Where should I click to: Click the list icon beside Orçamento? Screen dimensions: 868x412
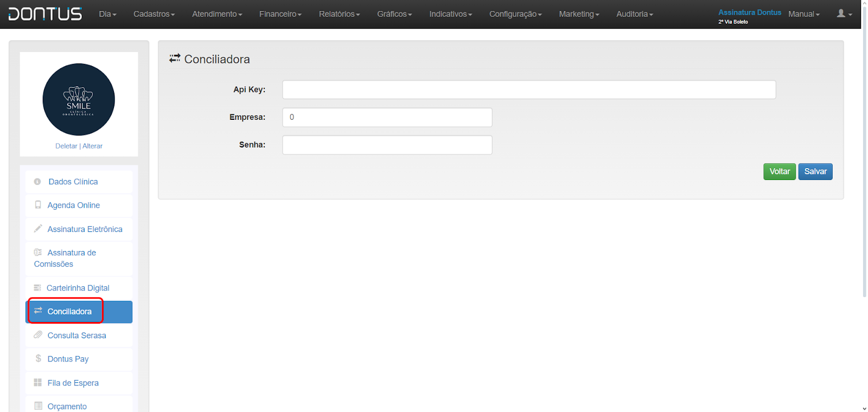pos(38,405)
